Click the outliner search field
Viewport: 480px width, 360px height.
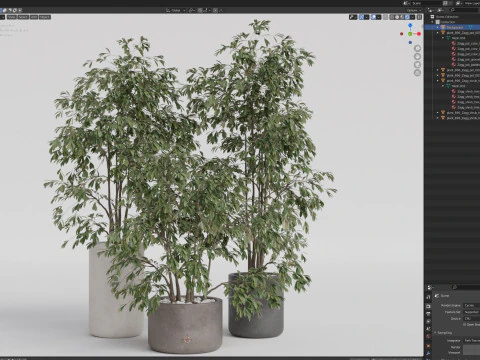tap(464, 10)
